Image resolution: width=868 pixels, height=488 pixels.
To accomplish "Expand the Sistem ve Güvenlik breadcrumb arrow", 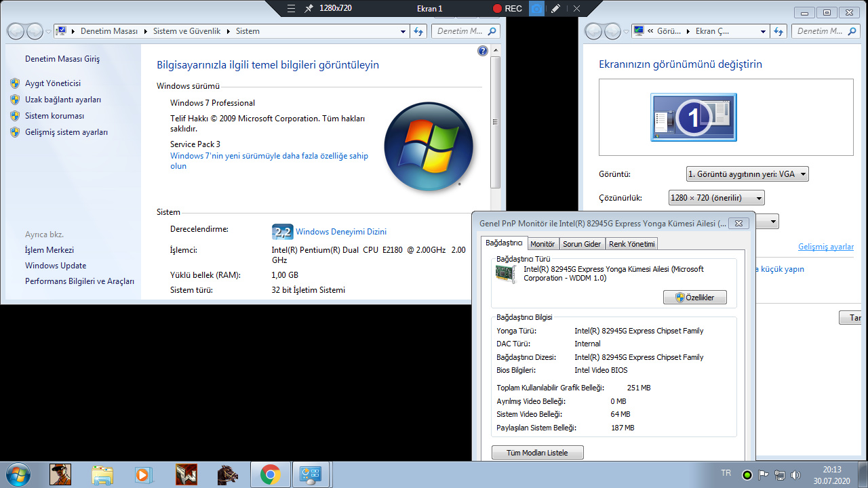I will click(229, 31).
